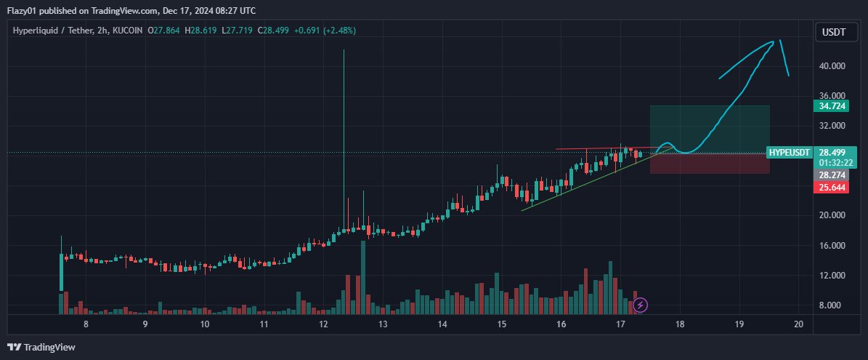Select the green profit zone of long position
This screenshot has width=868, height=360.
point(710,129)
